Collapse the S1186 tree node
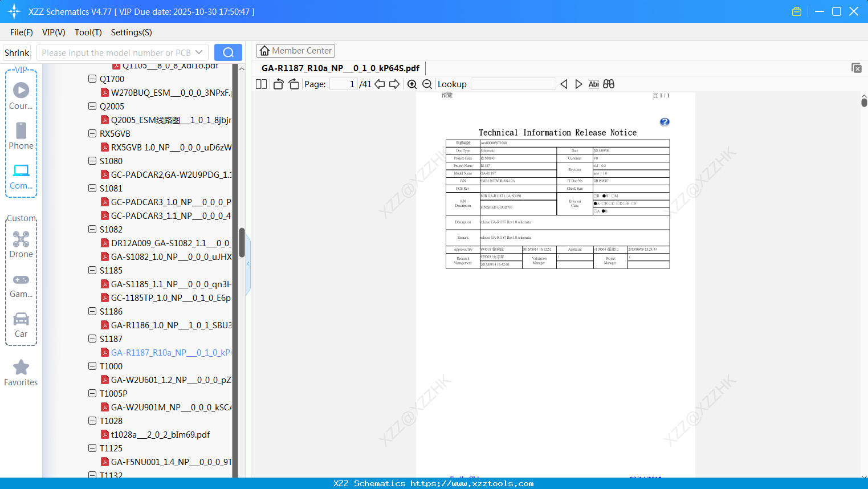Viewport: 868px width, 489px height. coord(92,311)
